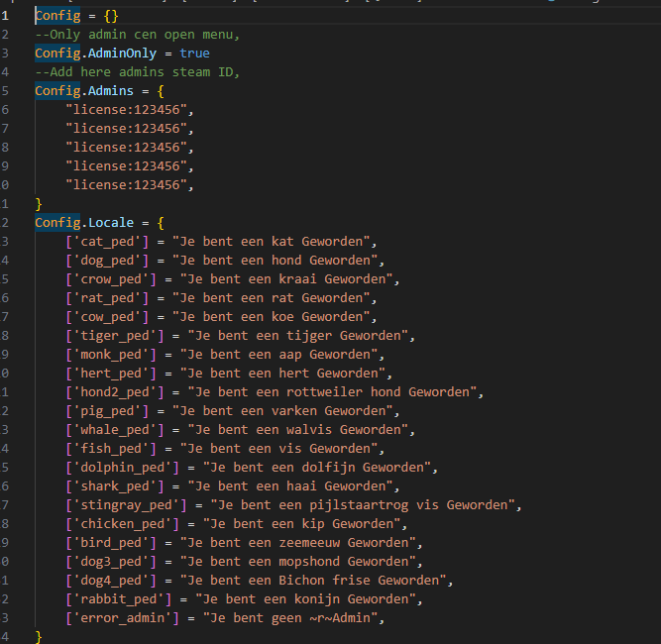Click the string "Je bent een Bichon frise Geworden"
661x644 pixels.
tap(313, 581)
